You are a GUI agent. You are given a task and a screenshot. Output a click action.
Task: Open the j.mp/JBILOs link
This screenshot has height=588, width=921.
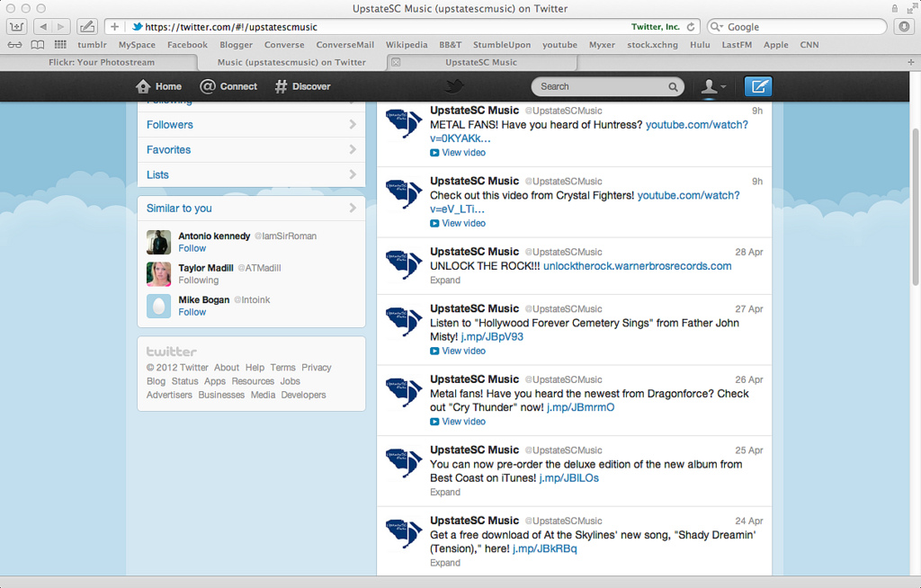point(568,478)
